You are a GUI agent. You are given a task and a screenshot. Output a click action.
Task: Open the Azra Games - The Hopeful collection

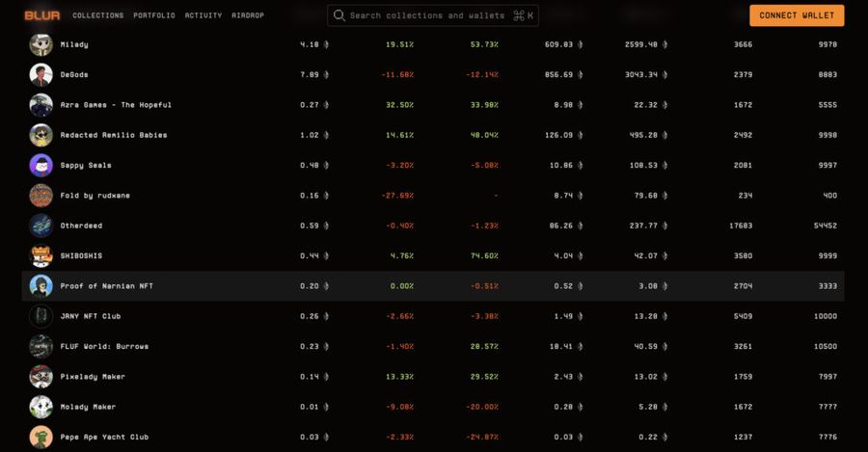(x=116, y=105)
